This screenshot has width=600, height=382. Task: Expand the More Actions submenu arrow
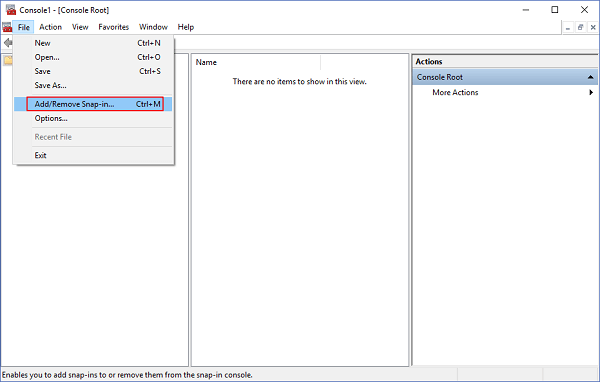pyautogui.click(x=591, y=93)
